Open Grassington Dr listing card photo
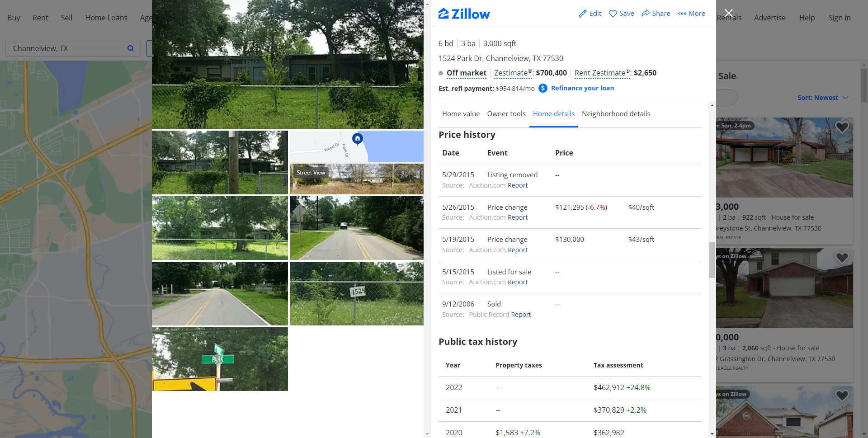 point(784,288)
